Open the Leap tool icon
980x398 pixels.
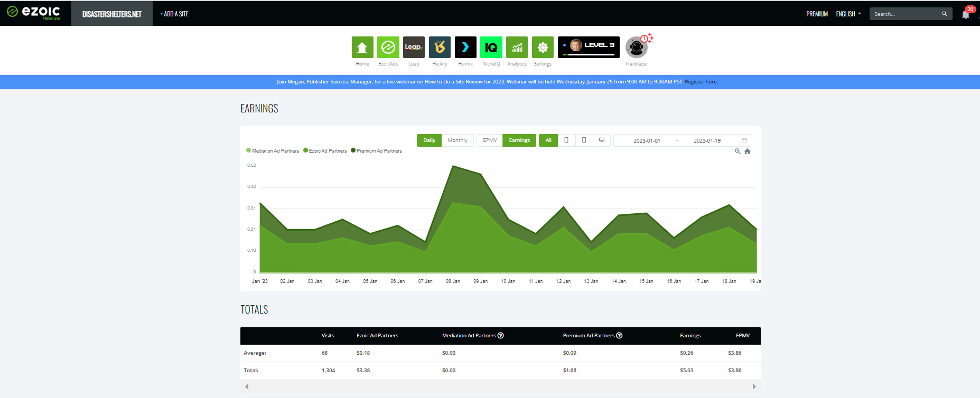pos(414,47)
